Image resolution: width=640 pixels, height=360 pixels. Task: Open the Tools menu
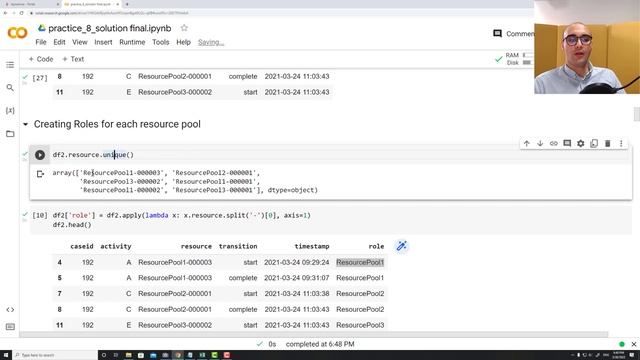160,42
